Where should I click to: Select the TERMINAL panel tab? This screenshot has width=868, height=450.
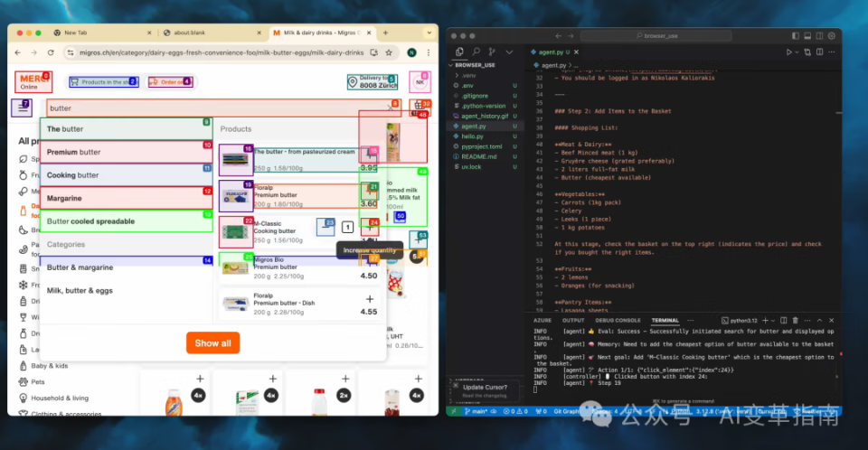coord(665,321)
